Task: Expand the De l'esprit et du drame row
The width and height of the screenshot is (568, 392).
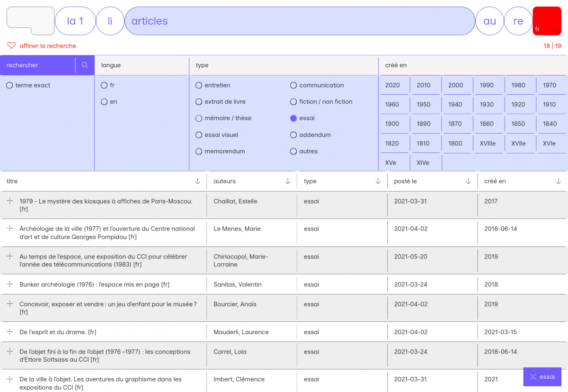Action: point(10,332)
